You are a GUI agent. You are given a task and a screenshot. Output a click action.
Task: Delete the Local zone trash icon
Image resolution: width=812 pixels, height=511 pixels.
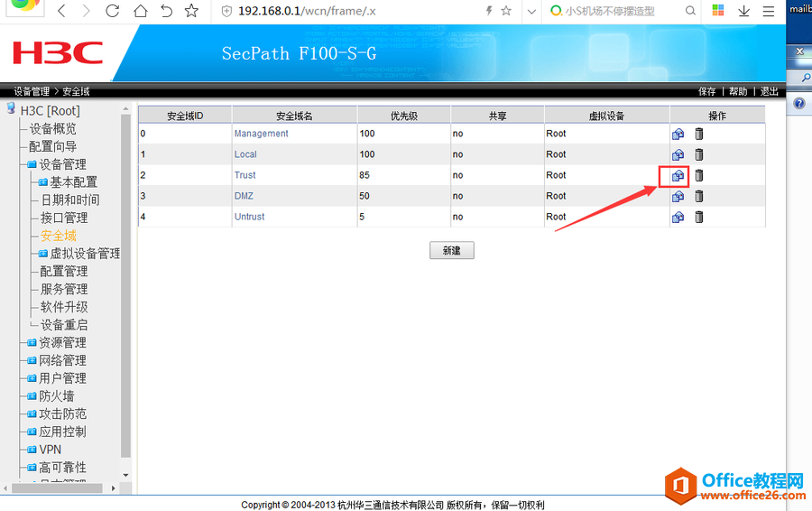[699, 154]
